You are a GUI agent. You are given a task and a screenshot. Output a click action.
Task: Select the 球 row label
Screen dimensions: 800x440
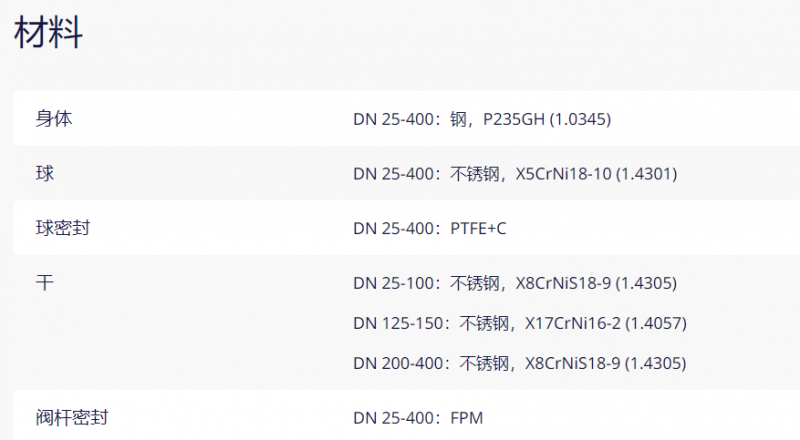tap(45, 173)
